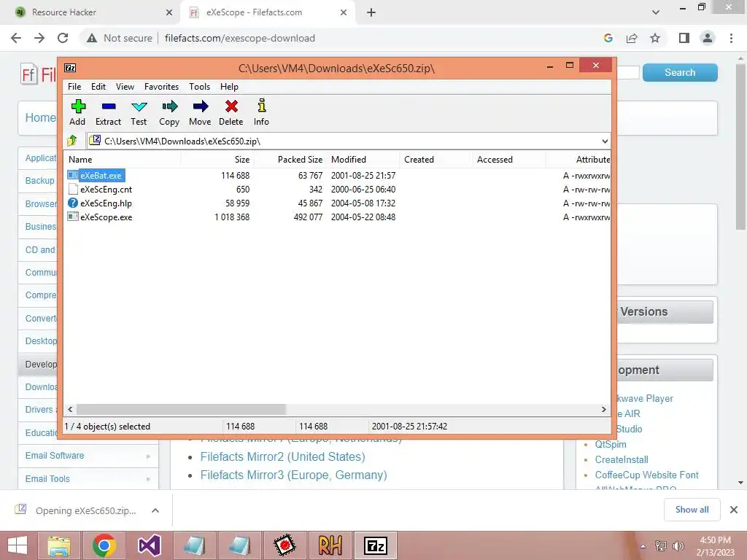Click the 7z logo in title bar
This screenshot has height=560, width=747.
coord(70,68)
